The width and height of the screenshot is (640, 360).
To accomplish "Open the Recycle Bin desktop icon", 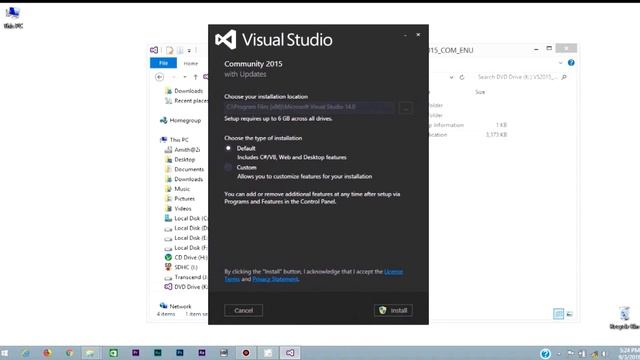I will [624, 318].
